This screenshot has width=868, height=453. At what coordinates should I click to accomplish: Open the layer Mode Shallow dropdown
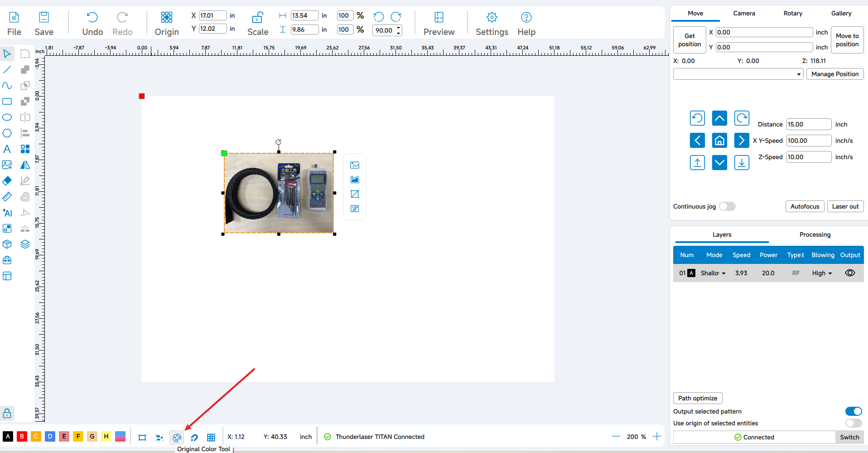pyautogui.click(x=713, y=273)
